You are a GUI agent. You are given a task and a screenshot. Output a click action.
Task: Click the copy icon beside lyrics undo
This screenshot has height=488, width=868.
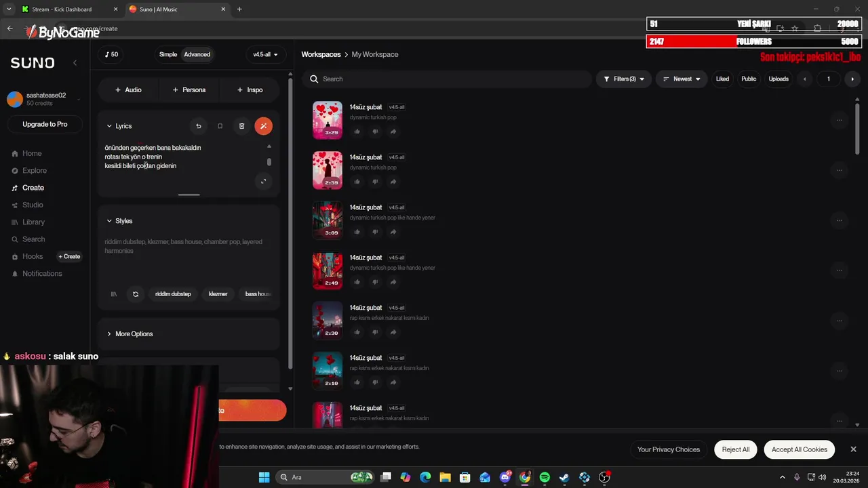[220, 126]
